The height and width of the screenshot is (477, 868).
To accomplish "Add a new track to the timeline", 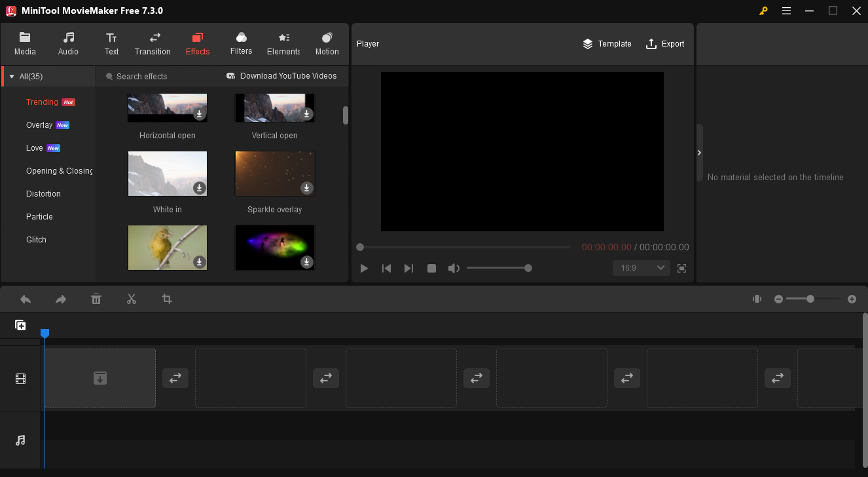I will pyautogui.click(x=20, y=325).
